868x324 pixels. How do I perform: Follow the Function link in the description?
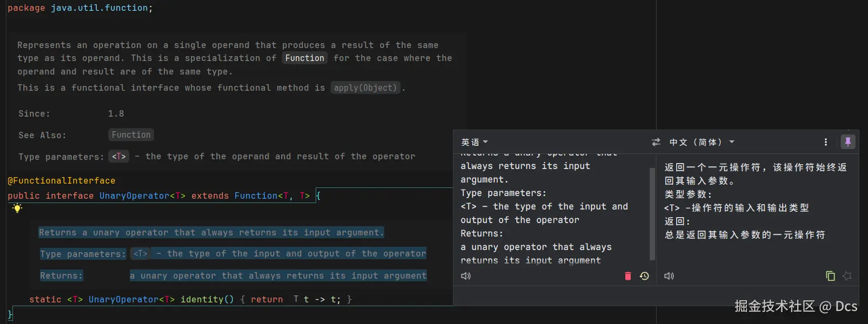pyautogui.click(x=305, y=58)
